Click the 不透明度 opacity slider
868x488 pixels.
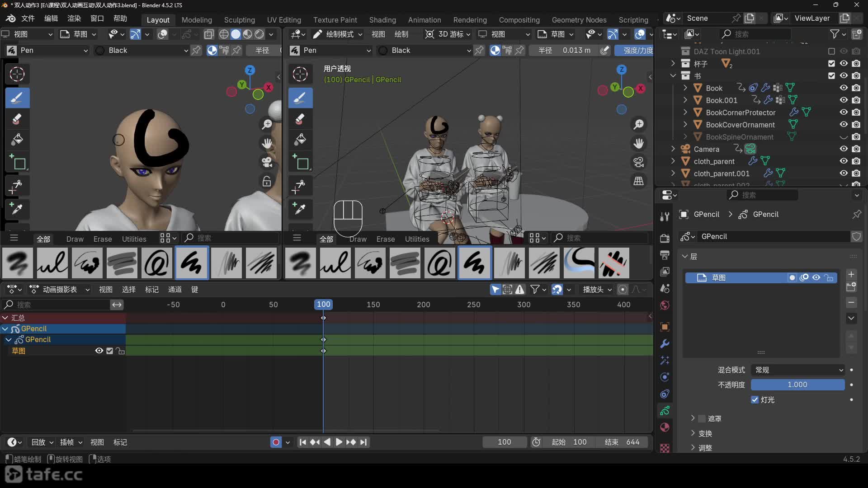tap(797, 385)
